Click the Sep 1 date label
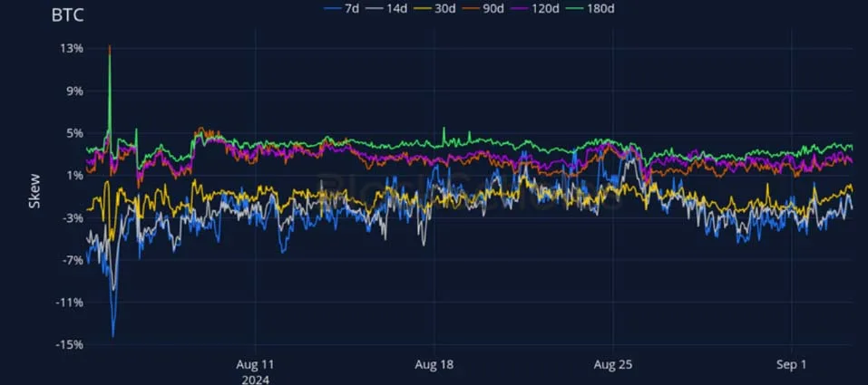Viewport: 868px width, 385px height. 792,365
